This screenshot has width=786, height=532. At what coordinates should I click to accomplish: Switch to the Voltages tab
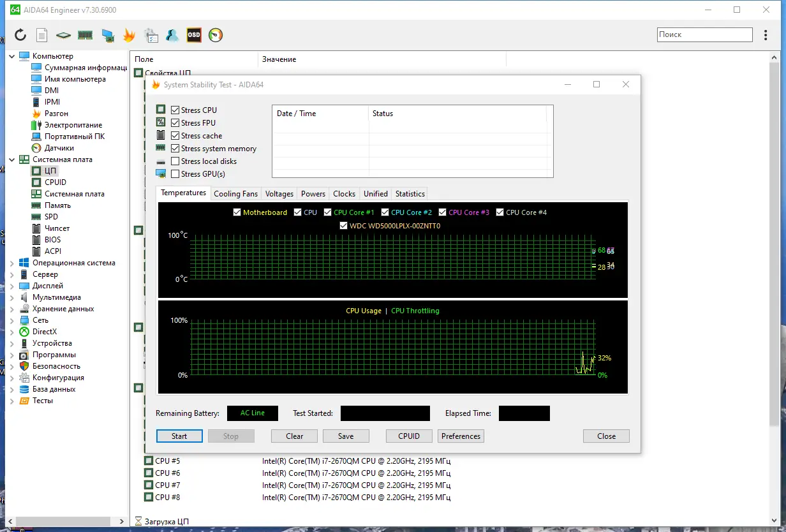[x=279, y=193]
